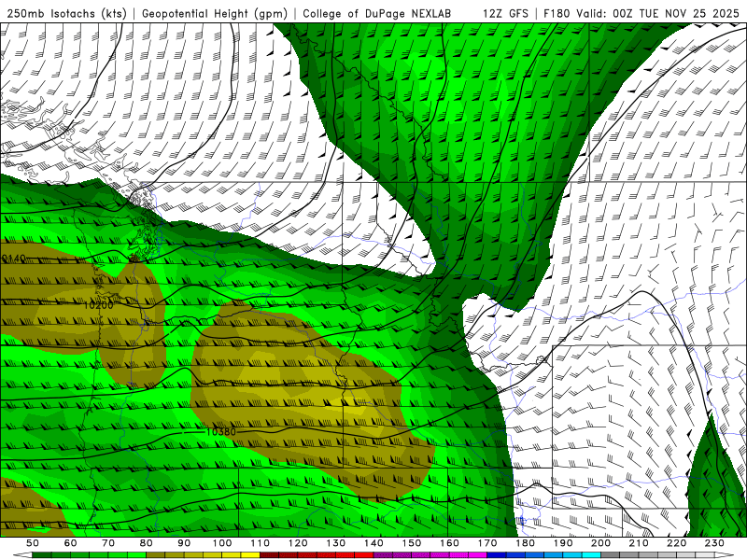The height and width of the screenshot is (560, 747).
Task: Click the '10200' height contour label
Action: [x=98, y=305]
